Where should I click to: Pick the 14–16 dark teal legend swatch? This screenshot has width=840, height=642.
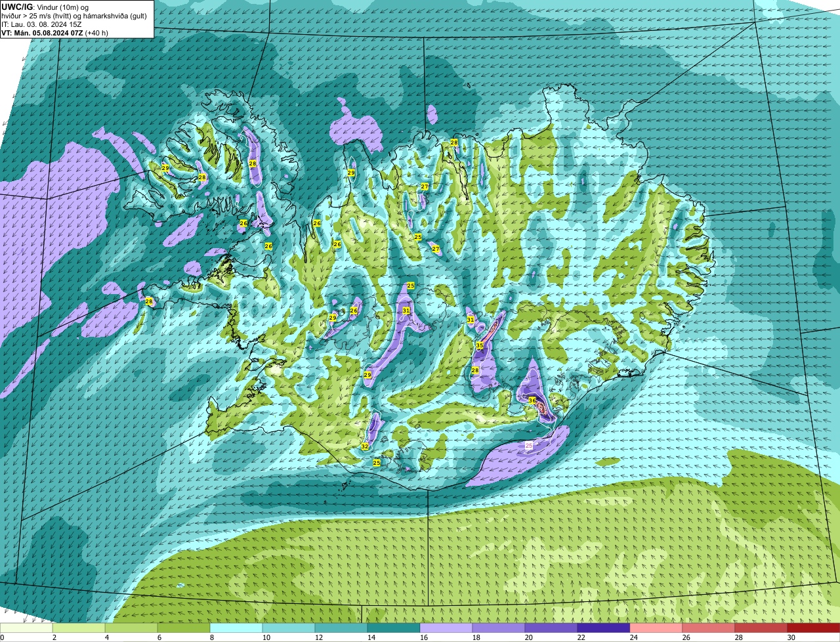pos(394,628)
